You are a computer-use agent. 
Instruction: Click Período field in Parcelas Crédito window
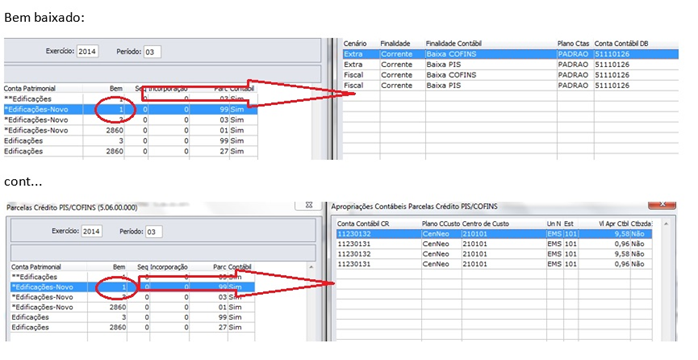154,232
